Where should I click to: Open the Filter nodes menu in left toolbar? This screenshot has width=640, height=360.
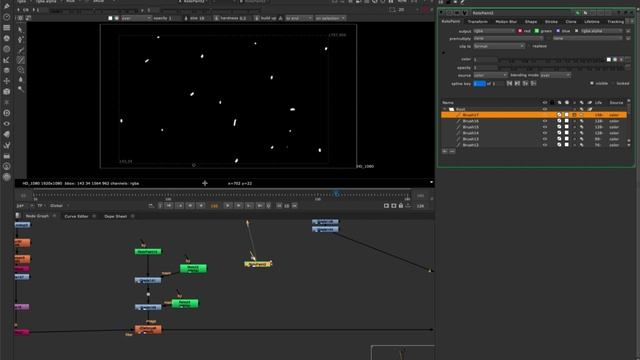coord(7,49)
